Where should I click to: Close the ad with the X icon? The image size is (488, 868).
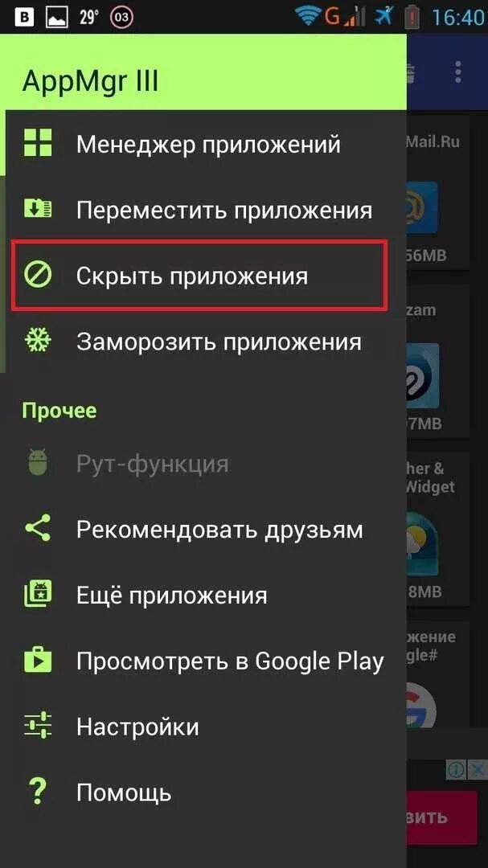coord(478,769)
